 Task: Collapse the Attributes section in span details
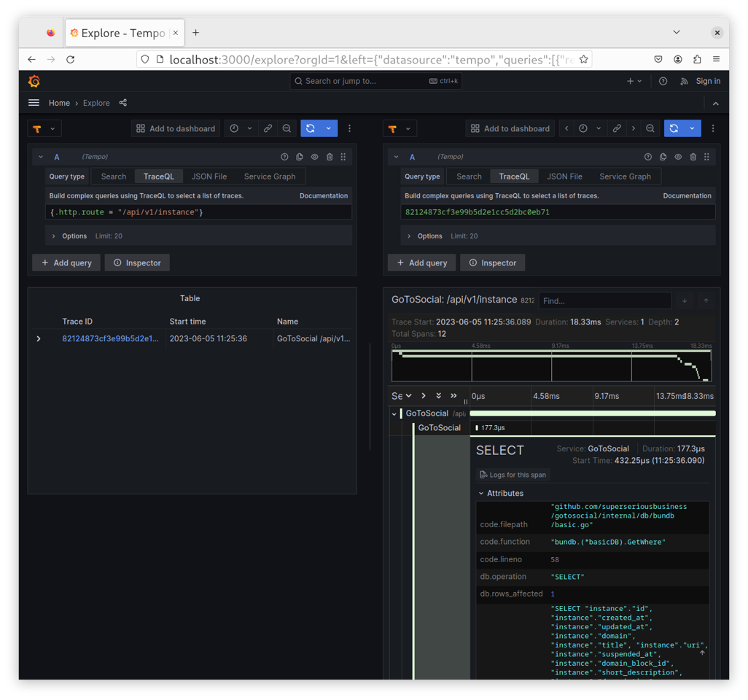502,493
